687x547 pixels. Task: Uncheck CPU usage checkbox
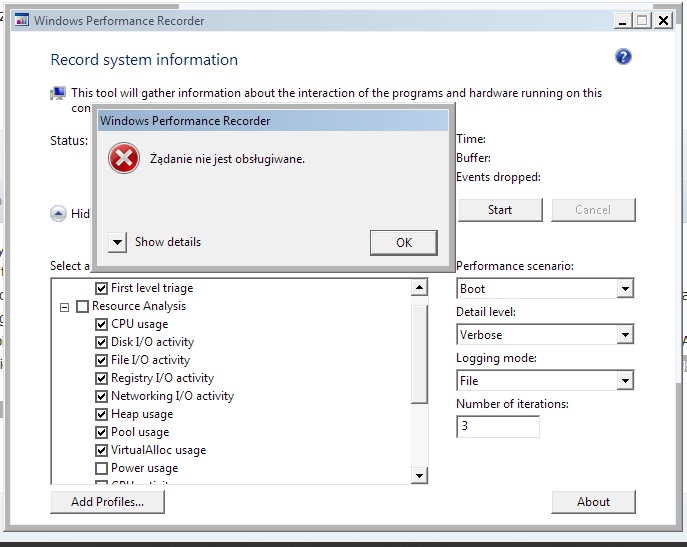pyautogui.click(x=101, y=324)
